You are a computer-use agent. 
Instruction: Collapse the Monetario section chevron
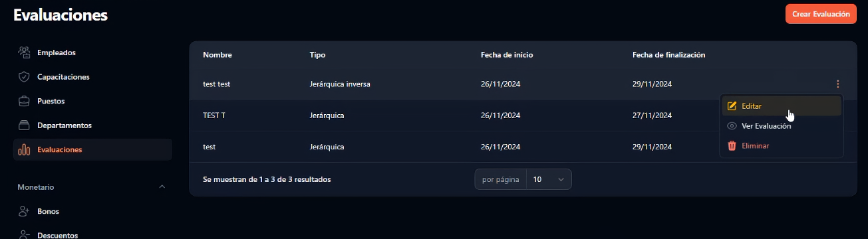(x=162, y=187)
